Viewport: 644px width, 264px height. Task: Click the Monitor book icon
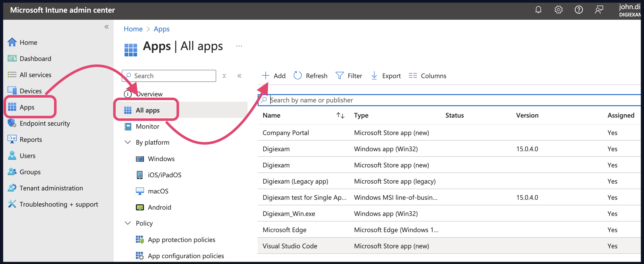click(x=128, y=126)
